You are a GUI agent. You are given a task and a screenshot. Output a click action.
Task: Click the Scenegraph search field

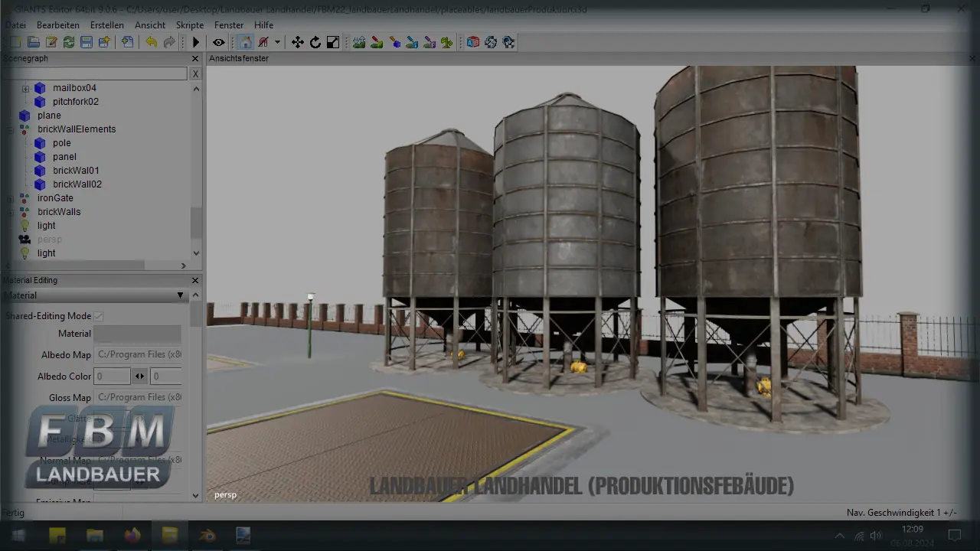pos(95,73)
